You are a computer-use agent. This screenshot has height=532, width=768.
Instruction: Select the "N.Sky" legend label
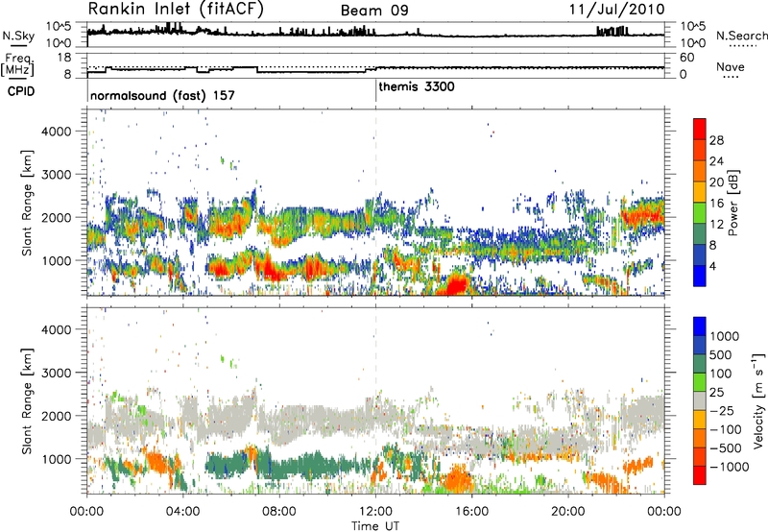pos(18,36)
